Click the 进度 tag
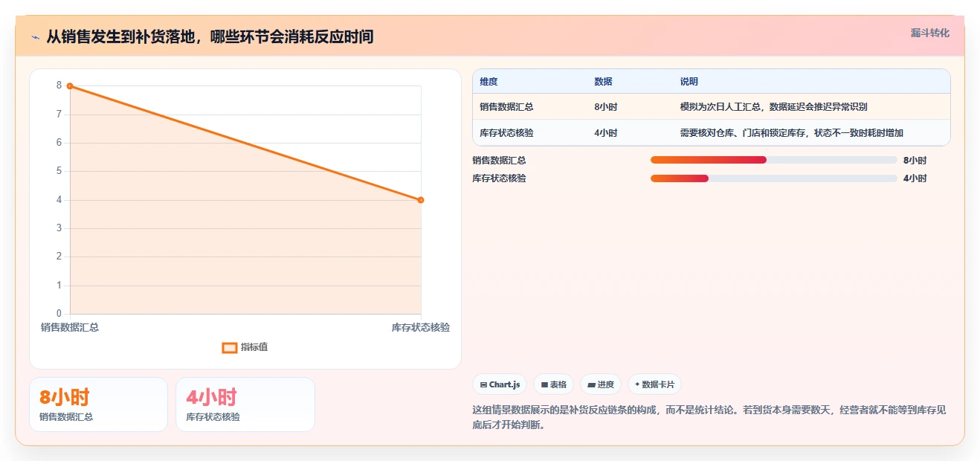Image resolution: width=980 pixels, height=461 pixels. [601, 384]
